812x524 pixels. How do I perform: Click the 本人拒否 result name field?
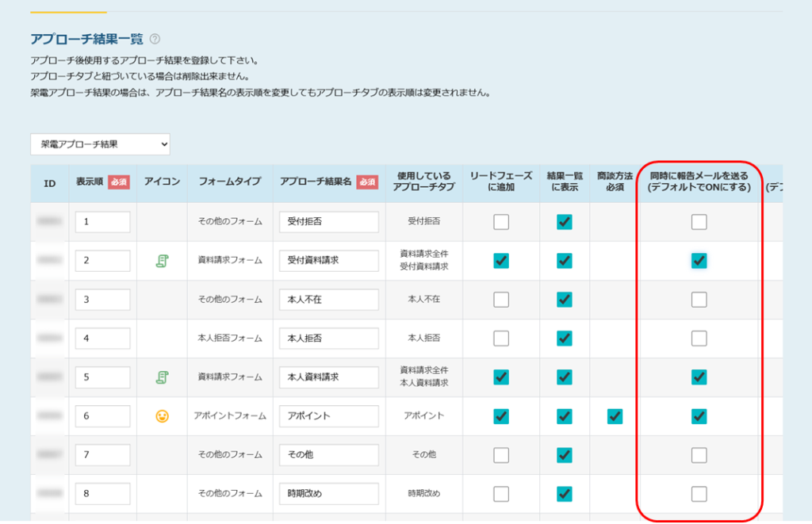pos(328,338)
